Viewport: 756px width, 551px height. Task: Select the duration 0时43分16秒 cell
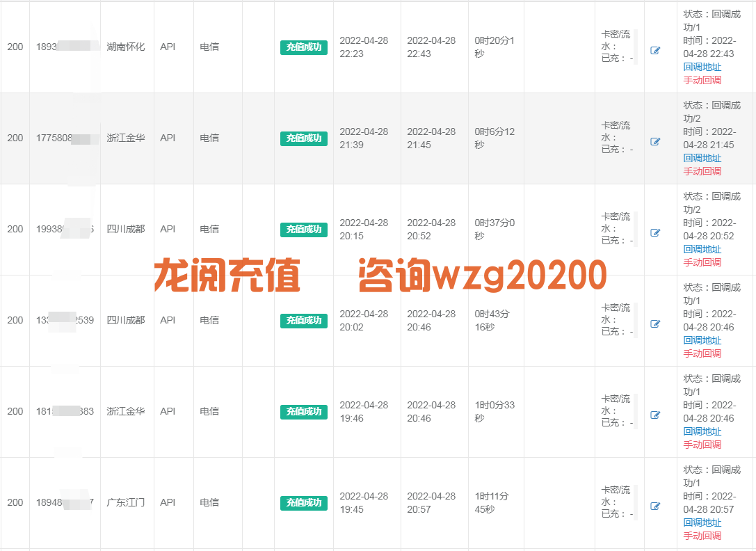(492, 321)
